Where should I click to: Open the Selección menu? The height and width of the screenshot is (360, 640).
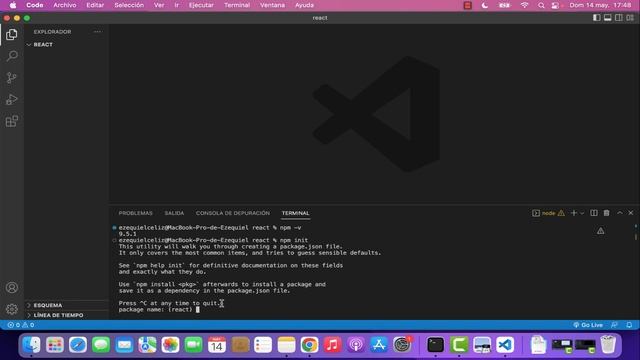129,5
